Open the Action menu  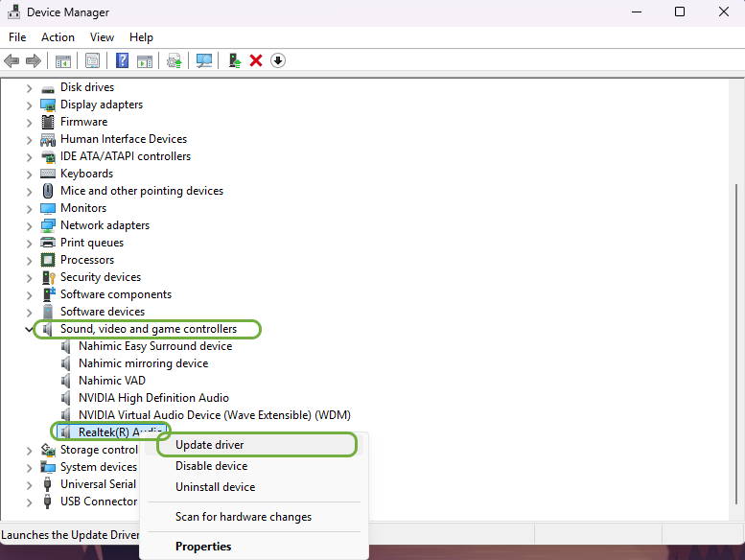pos(58,37)
